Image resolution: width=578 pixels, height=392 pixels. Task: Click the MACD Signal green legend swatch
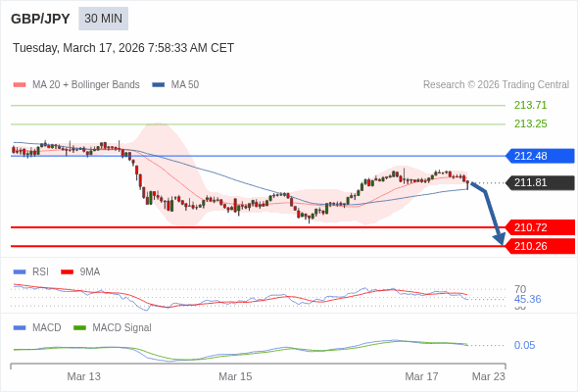click(79, 328)
